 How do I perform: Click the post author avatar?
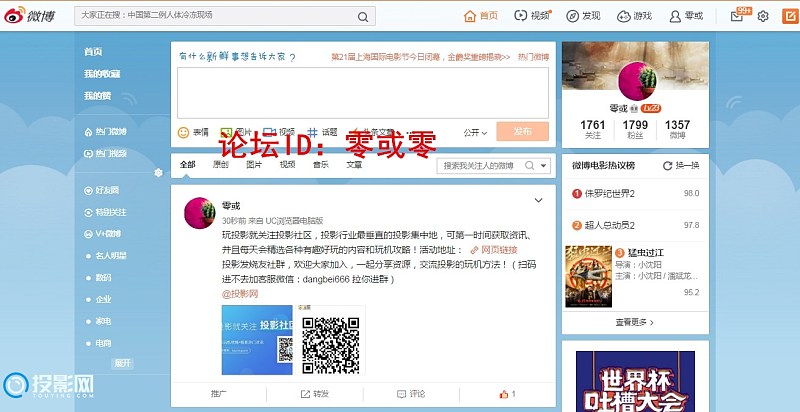199,213
